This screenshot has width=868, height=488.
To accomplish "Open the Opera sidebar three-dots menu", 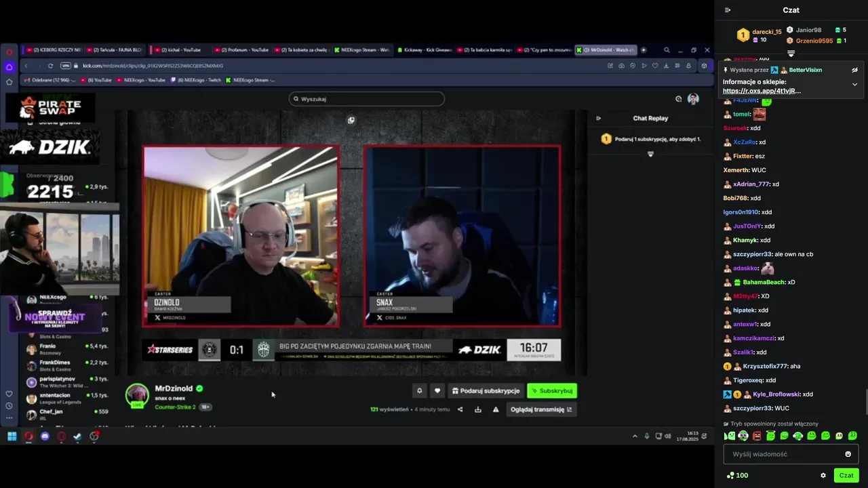I will pyautogui.click(x=9, y=418).
